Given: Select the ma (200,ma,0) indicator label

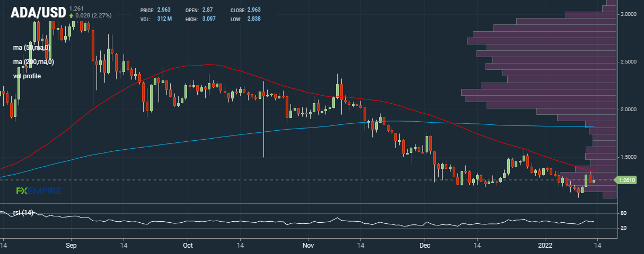Looking at the screenshot, I should pos(34,62).
